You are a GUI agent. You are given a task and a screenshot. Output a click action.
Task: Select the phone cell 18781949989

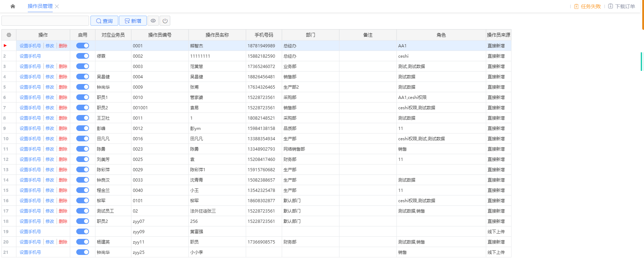pyautogui.click(x=264, y=46)
